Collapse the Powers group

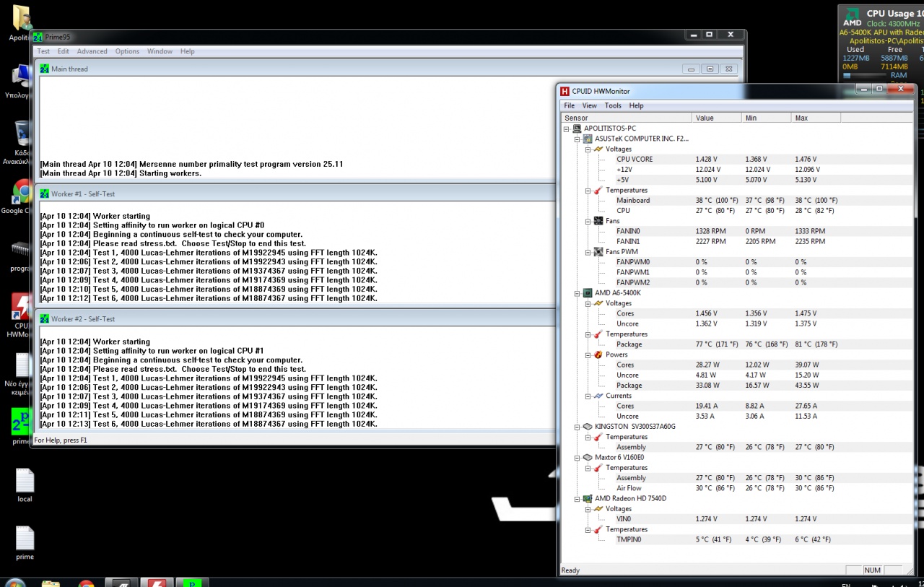(588, 355)
